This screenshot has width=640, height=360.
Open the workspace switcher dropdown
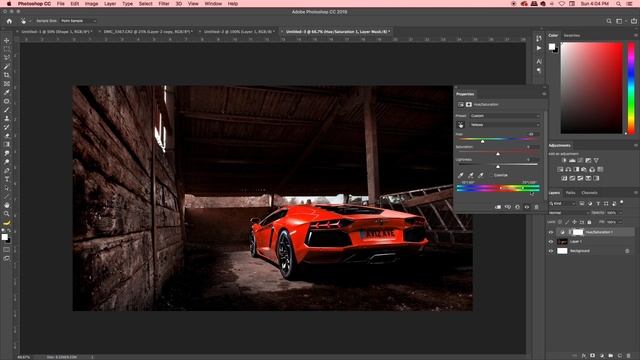620,21
